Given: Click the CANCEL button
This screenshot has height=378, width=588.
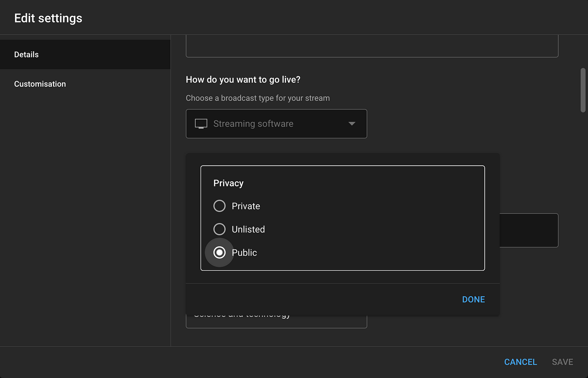Looking at the screenshot, I should click(520, 362).
